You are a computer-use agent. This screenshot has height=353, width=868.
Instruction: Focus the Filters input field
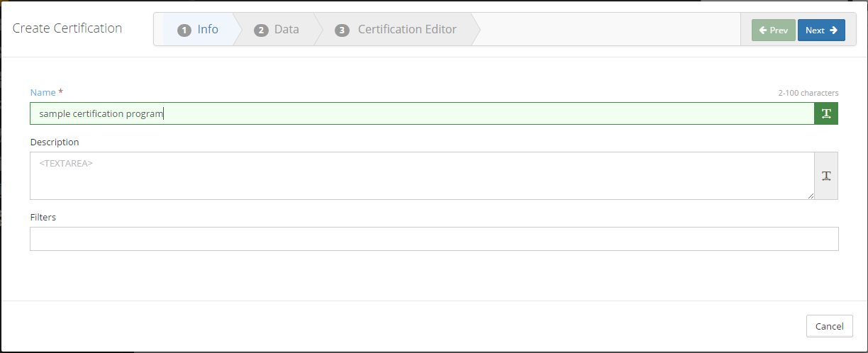coord(433,239)
